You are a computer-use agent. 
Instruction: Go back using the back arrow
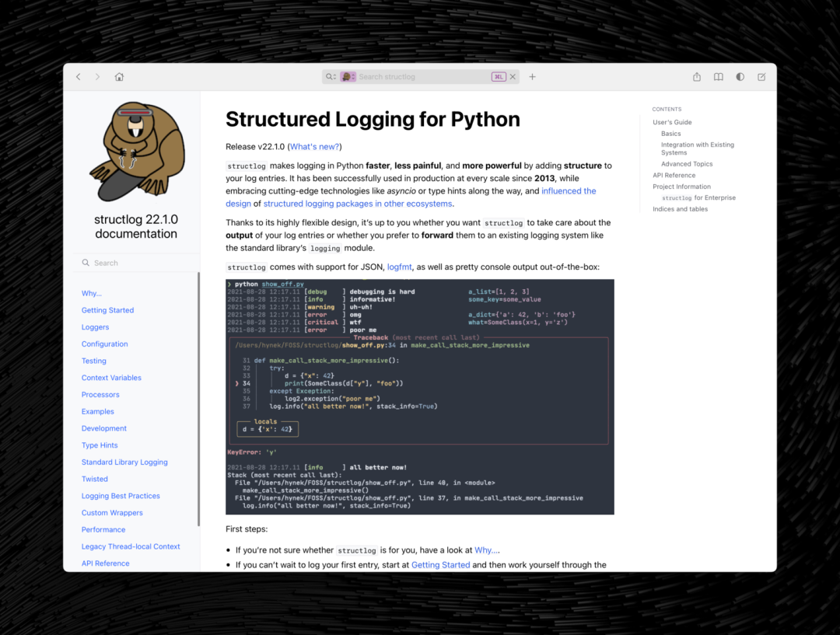[x=79, y=77]
